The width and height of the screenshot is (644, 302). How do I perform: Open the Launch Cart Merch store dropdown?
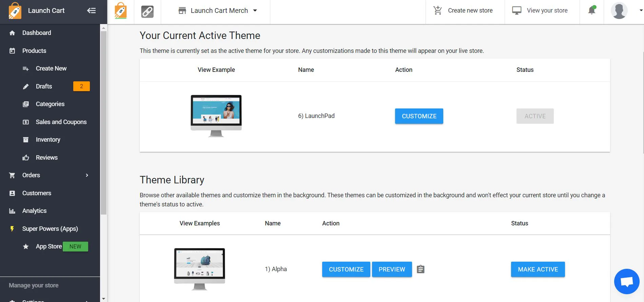pos(218,11)
